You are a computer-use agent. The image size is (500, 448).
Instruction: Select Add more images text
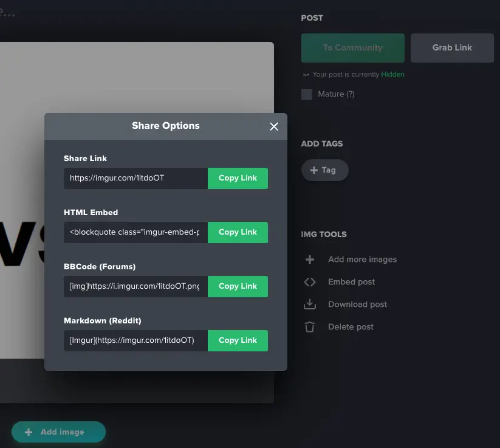[x=362, y=260]
